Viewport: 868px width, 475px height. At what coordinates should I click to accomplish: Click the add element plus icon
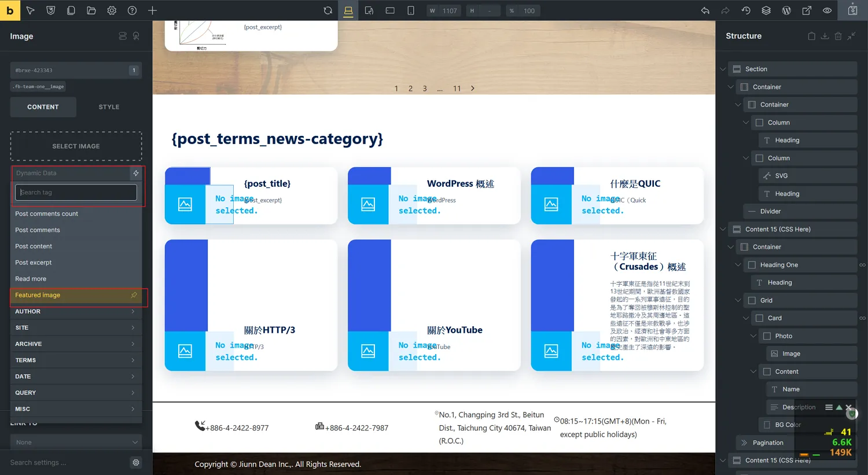tap(152, 10)
